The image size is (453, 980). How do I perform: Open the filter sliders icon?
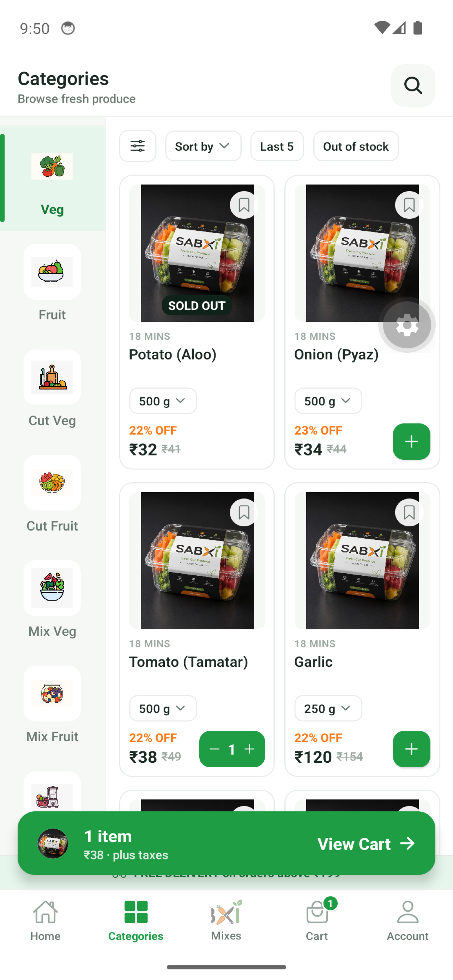tap(138, 146)
